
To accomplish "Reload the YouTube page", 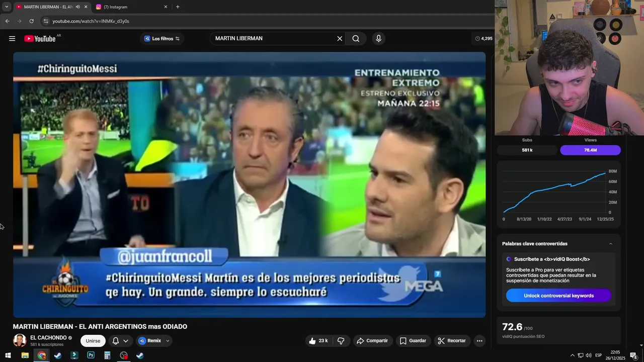I will [x=31, y=21].
